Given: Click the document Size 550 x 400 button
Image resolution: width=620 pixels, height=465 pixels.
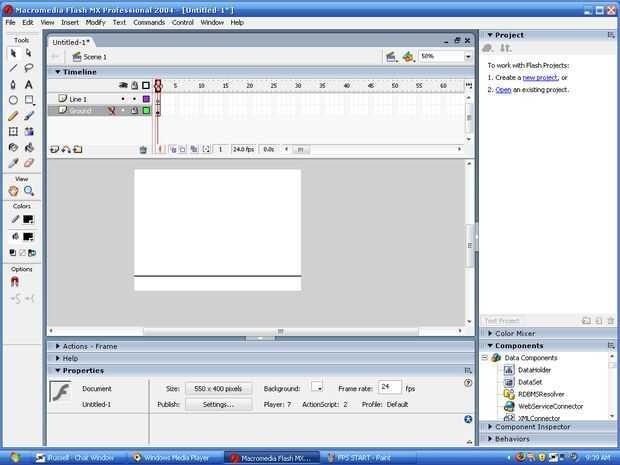Looking at the screenshot, I should tap(218, 389).
